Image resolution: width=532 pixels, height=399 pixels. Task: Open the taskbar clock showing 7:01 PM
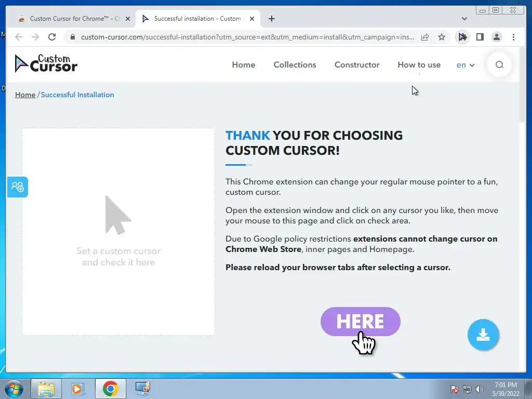click(x=506, y=389)
